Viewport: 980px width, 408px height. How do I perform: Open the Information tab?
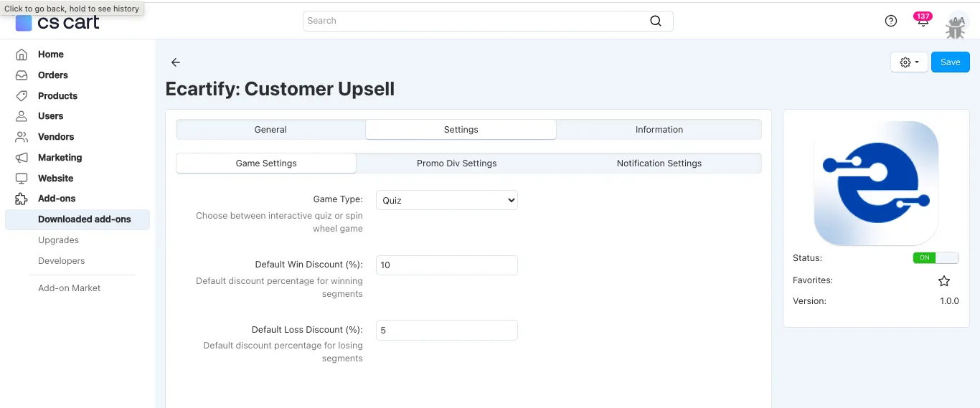pos(659,130)
